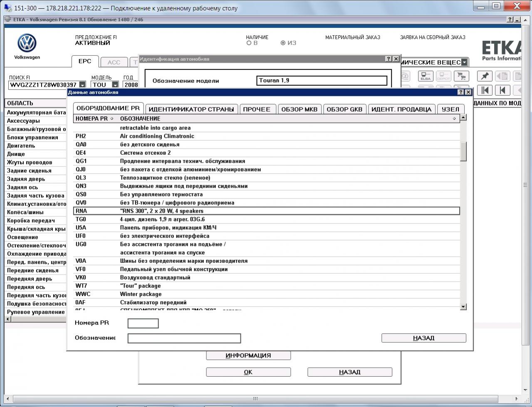Click the Обозначение search input field

(x=184, y=338)
